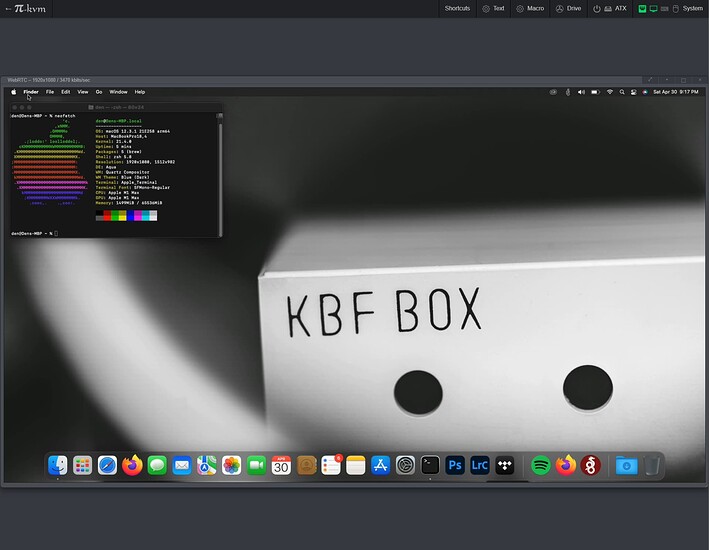Image resolution: width=709 pixels, height=550 pixels.
Task: Launch Spotify from the Dock
Action: (541, 465)
